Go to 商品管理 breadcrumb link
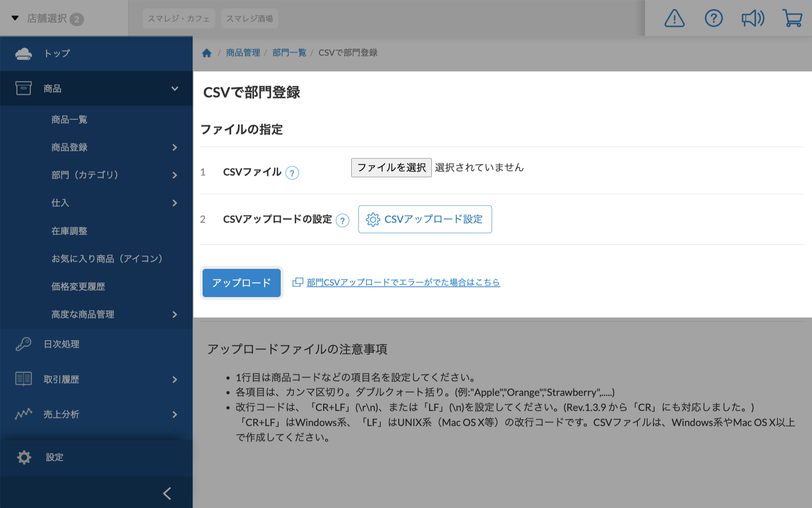This screenshot has width=812, height=508. point(243,53)
